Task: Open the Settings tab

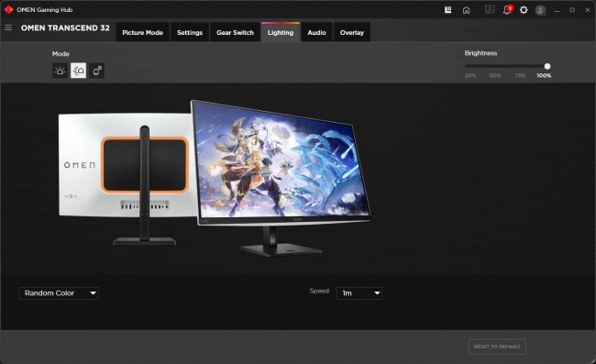Action: point(190,32)
